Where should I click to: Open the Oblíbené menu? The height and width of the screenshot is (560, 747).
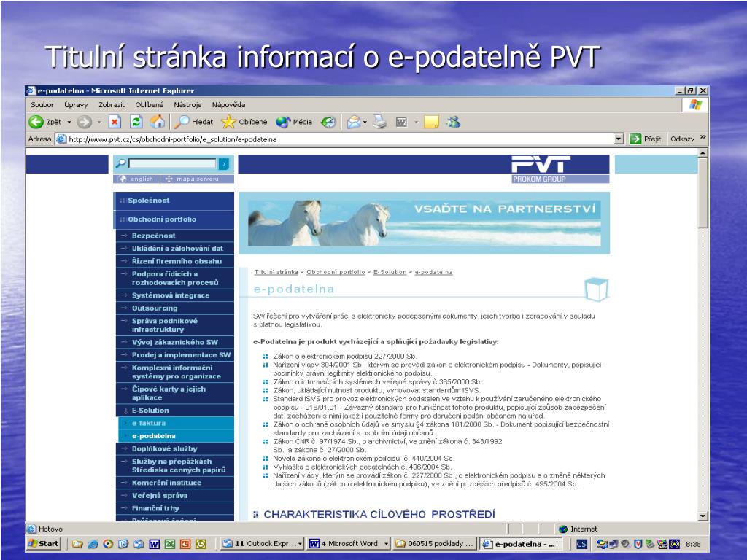click(149, 104)
